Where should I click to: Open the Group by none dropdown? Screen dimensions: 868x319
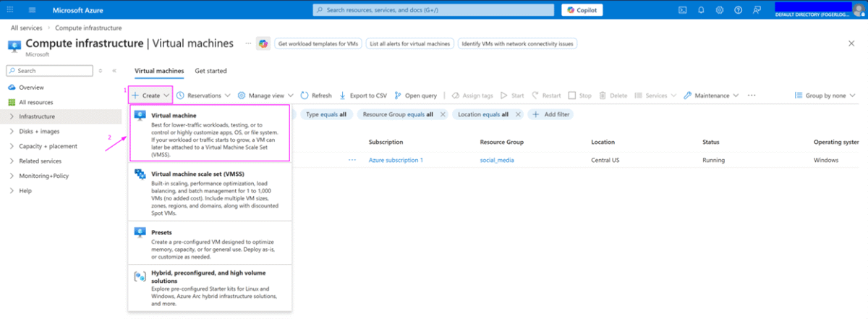tap(825, 95)
